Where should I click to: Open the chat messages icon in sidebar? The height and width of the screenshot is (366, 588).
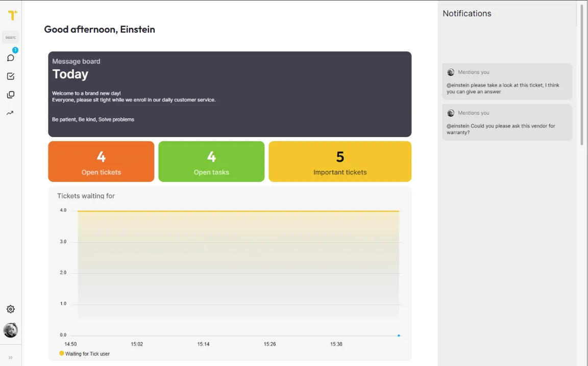(11, 58)
